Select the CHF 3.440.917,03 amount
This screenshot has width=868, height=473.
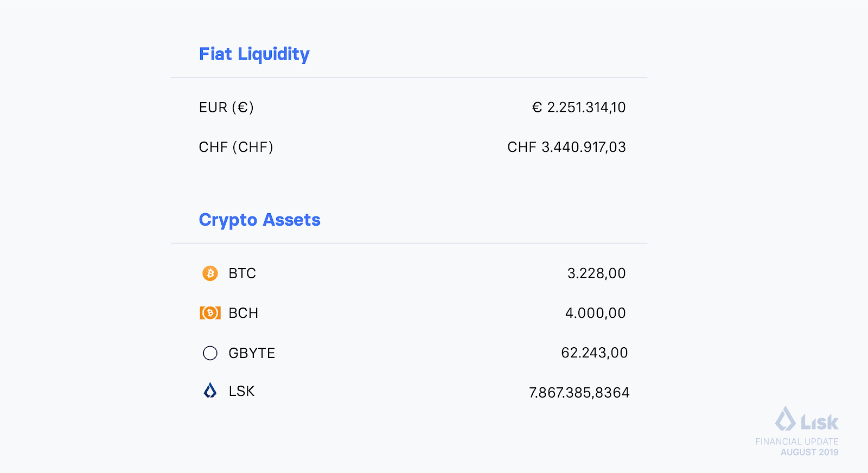pos(566,147)
